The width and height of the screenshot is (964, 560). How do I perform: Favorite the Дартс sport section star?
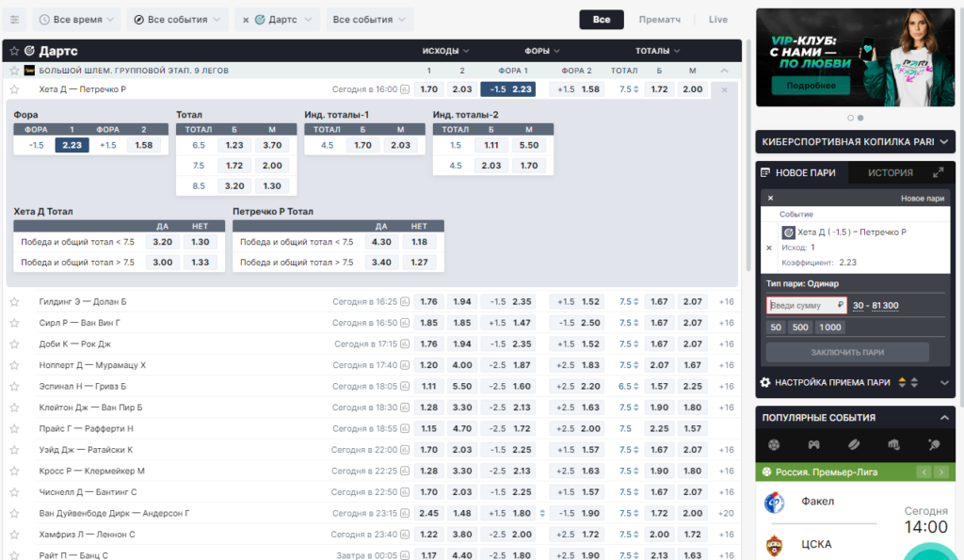(x=14, y=51)
